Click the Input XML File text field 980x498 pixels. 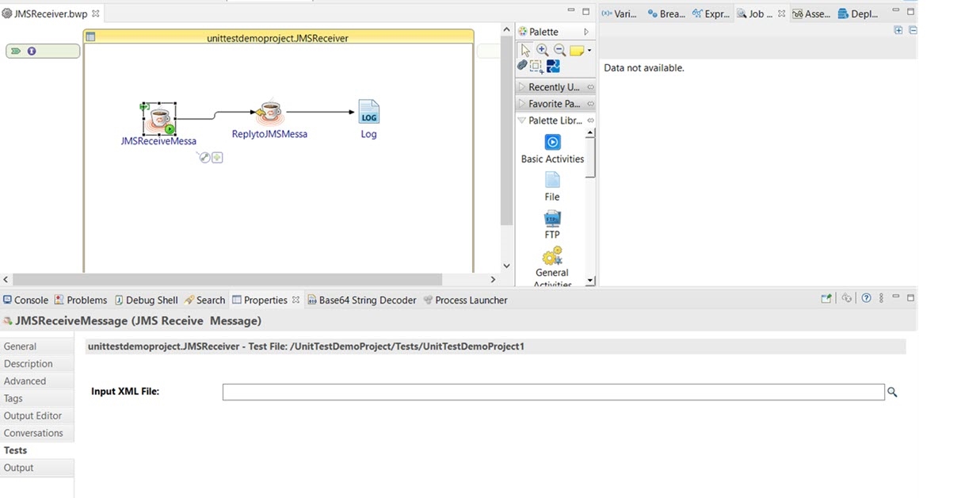pyautogui.click(x=553, y=392)
